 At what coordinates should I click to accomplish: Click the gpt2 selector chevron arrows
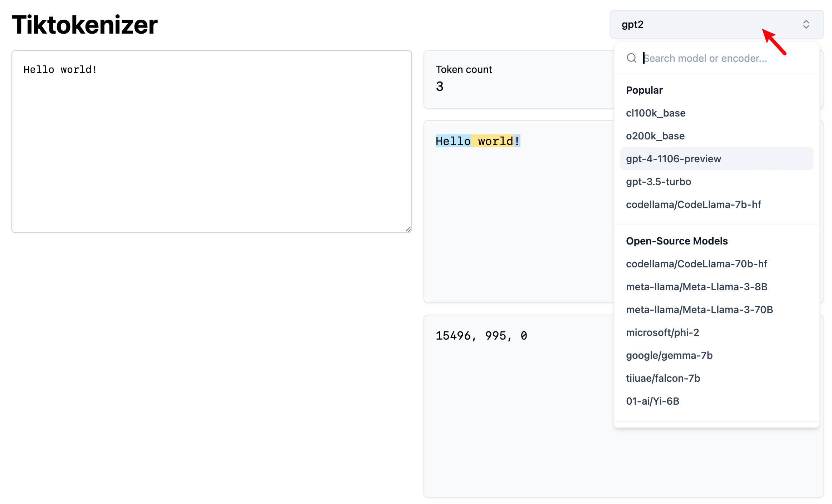click(x=806, y=24)
